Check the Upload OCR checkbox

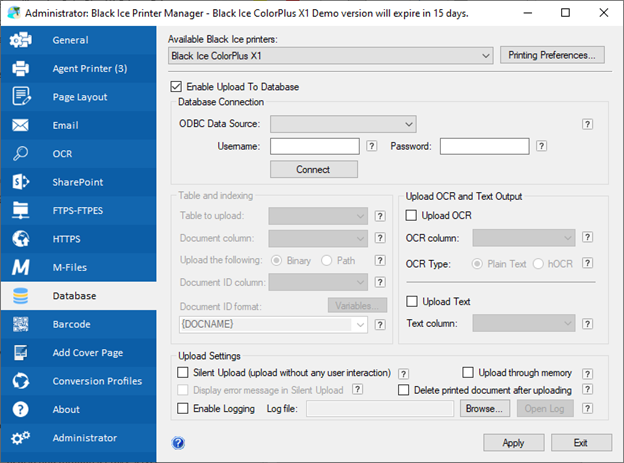click(x=411, y=215)
